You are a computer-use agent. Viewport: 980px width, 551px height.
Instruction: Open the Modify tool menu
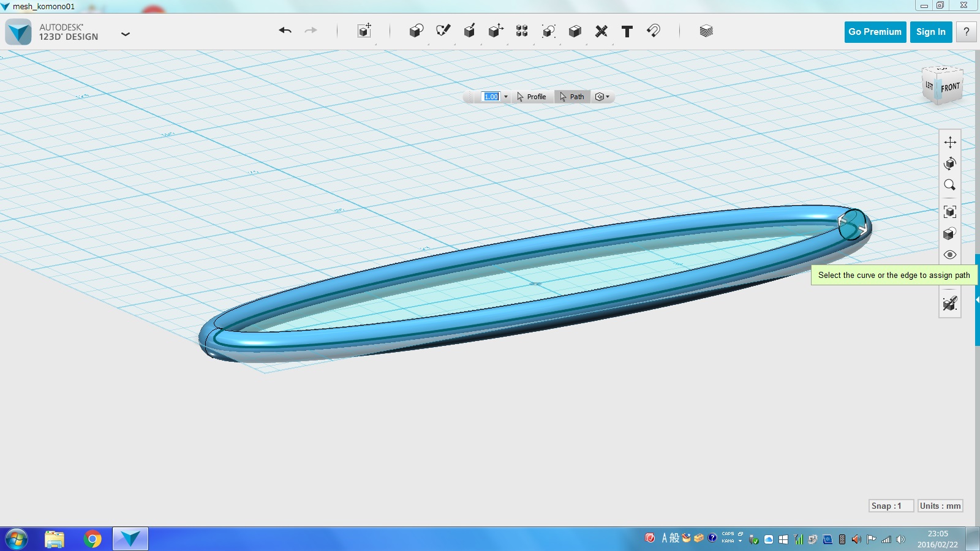496,31
